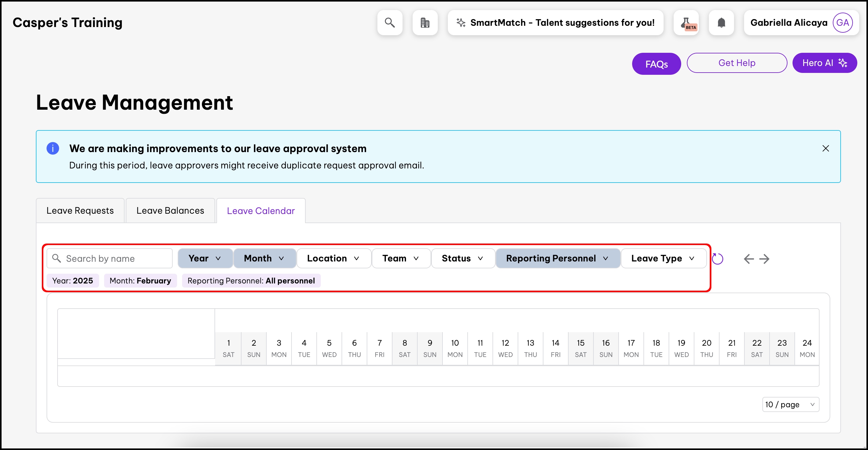This screenshot has height=450, width=868.
Task: Select day 3 MON column header
Action: (x=279, y=349)
